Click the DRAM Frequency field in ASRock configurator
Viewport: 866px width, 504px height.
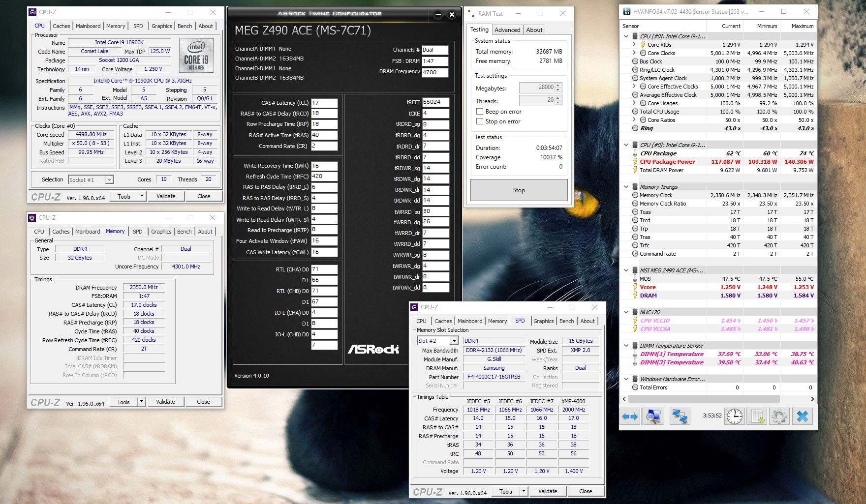[x=435, y=72]
